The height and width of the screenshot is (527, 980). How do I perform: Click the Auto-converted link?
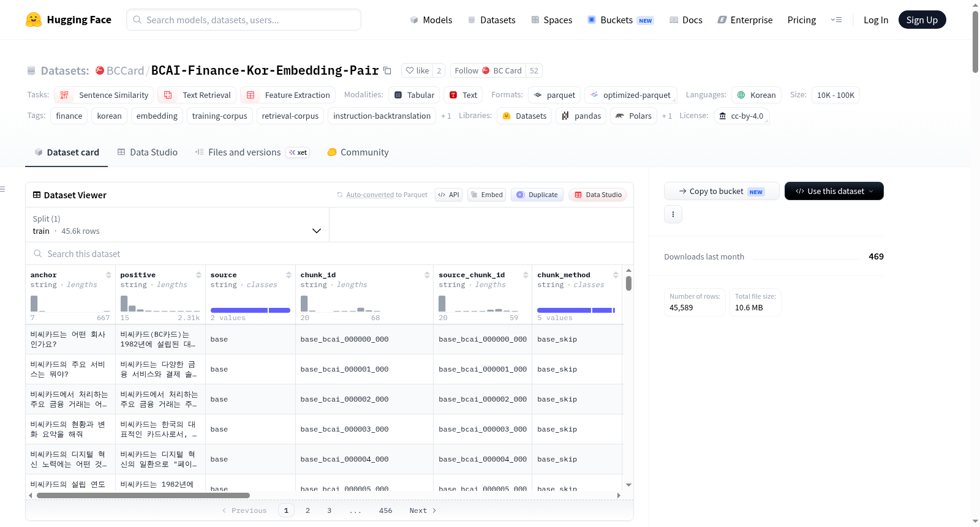(x=370, y=195)
